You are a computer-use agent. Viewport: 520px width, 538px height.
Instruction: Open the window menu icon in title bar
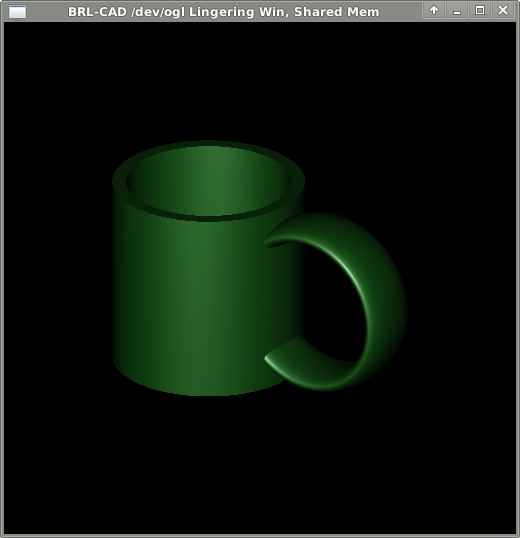tap(17, 11)
